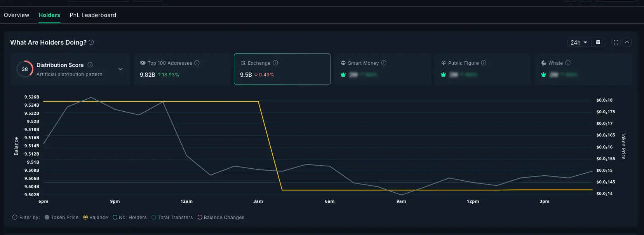Click the 18.93% change on Top 100 Addresses
Image resolution: width=644 pixels, height=235 pixels.
pyautogui.click(x=168, y=74)
